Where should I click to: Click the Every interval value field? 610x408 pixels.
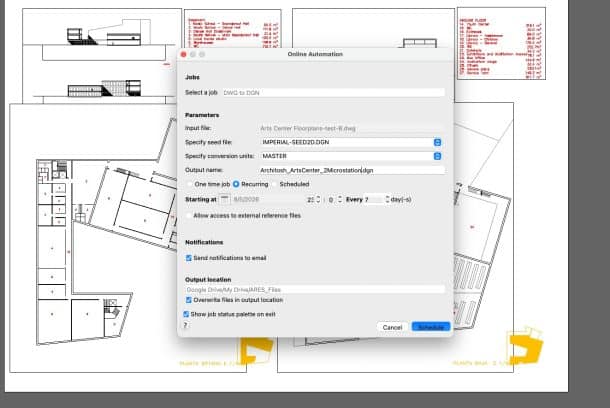tap(374, 200)
